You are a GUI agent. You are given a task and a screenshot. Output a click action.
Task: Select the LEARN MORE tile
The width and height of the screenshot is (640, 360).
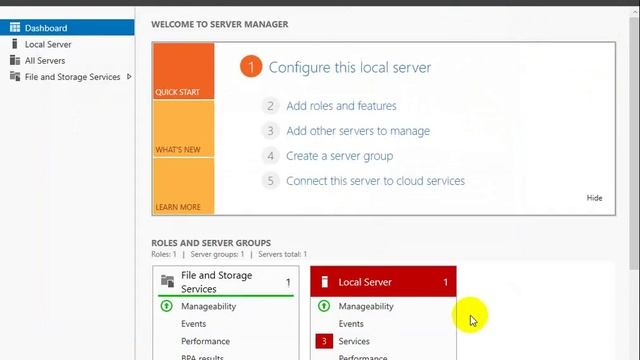[x=184, y=186]
